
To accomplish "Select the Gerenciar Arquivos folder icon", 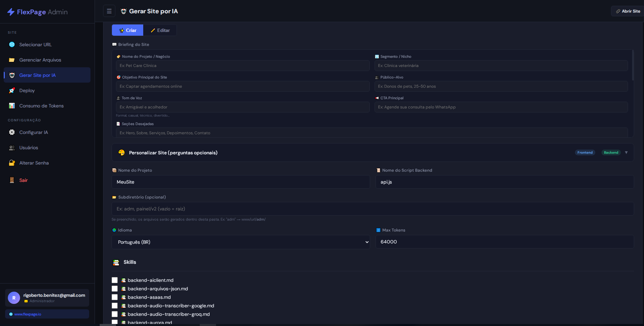I will pyautogui.click(x=12, y=60).
